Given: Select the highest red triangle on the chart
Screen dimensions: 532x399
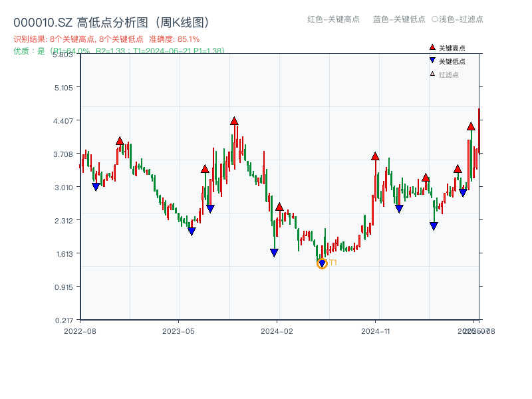Looking at the screenshot, I should (234, 121).
